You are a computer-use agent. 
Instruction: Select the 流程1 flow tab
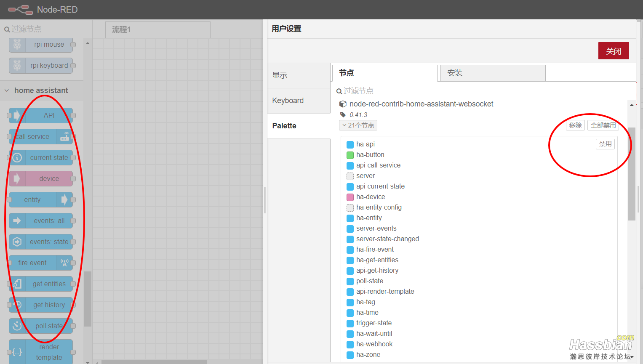click(157, 29)
